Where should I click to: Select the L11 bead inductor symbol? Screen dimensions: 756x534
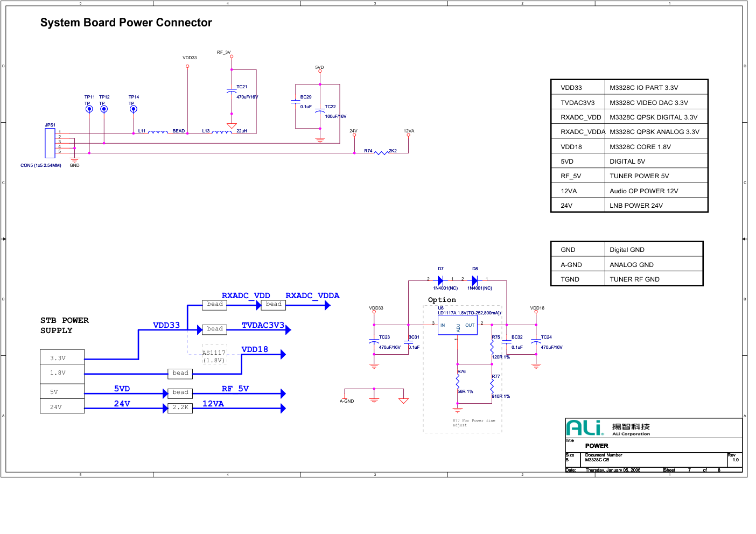(158, 132)
